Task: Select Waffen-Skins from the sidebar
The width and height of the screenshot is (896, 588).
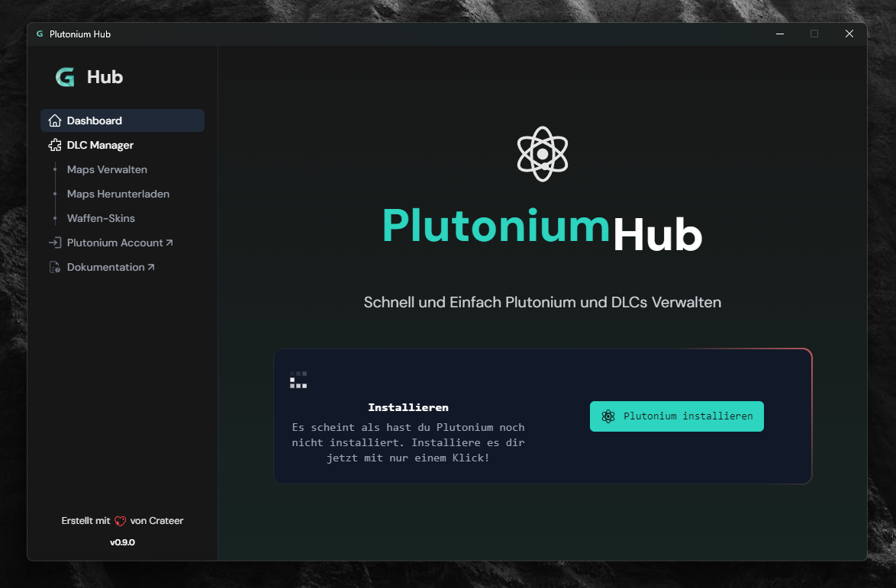Action: pyautogui.click(x=100, y=218)
